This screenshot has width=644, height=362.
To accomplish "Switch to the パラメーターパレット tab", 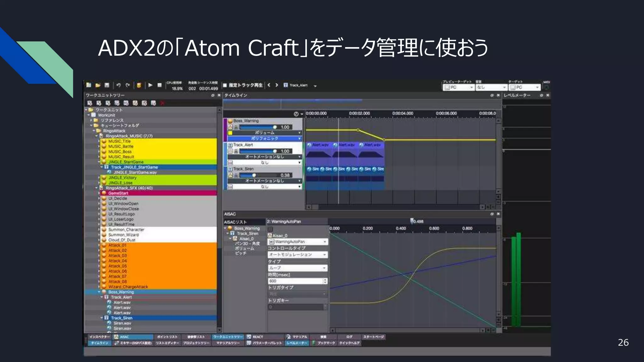I will click(265, 343).
